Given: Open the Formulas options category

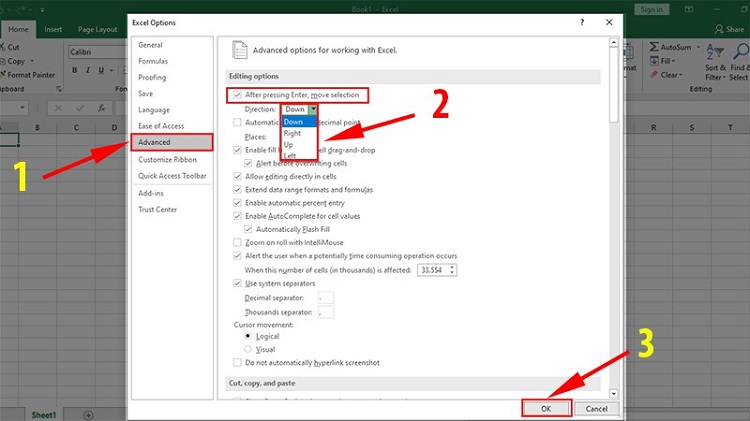Looking at the screenshot, I should pos(153,61).
